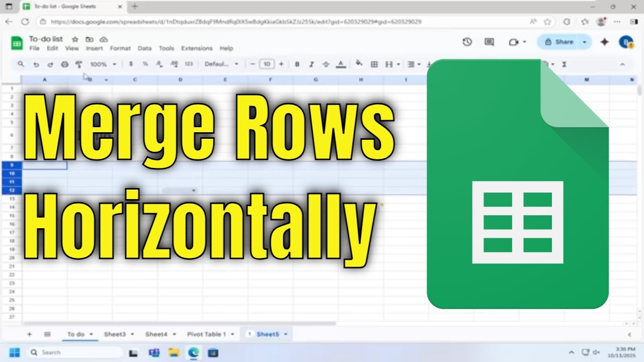This screenshot has width=644, height=362.
Task: Toggle bold formatting
Action: tap(297, 64)
